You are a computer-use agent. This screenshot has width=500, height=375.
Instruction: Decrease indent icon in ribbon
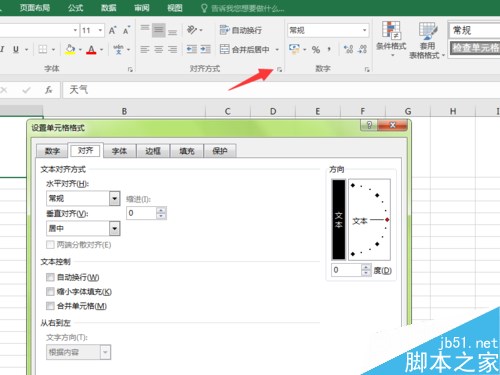[192, 49]
